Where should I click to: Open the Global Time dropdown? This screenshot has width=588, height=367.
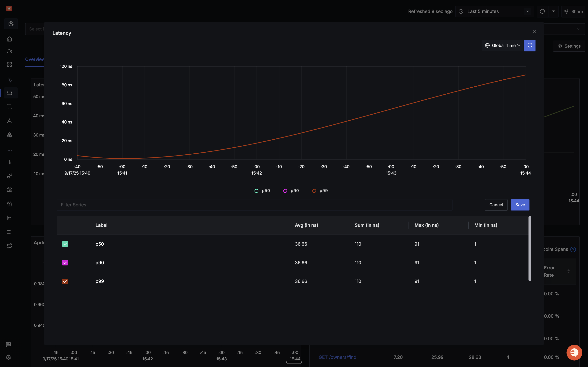tap(502, 45)
